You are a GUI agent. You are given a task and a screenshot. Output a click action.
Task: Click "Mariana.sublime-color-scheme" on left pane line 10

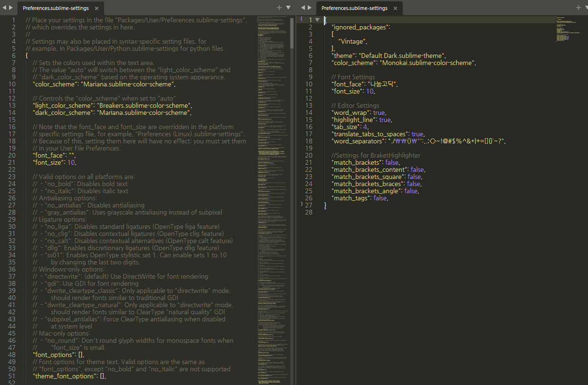(128, 84)
